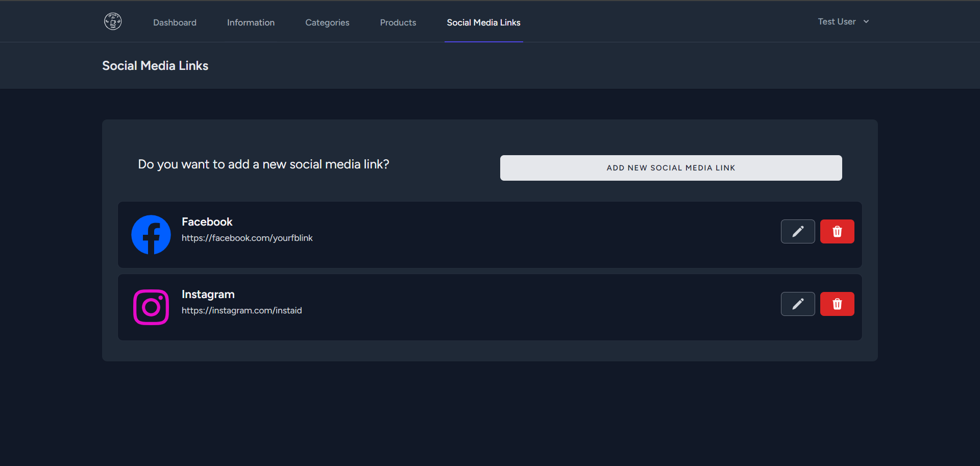The width and height of the screenshot is (980, 466).
Task: Delete the Instagram social media link
Action: tap(837, 304)
